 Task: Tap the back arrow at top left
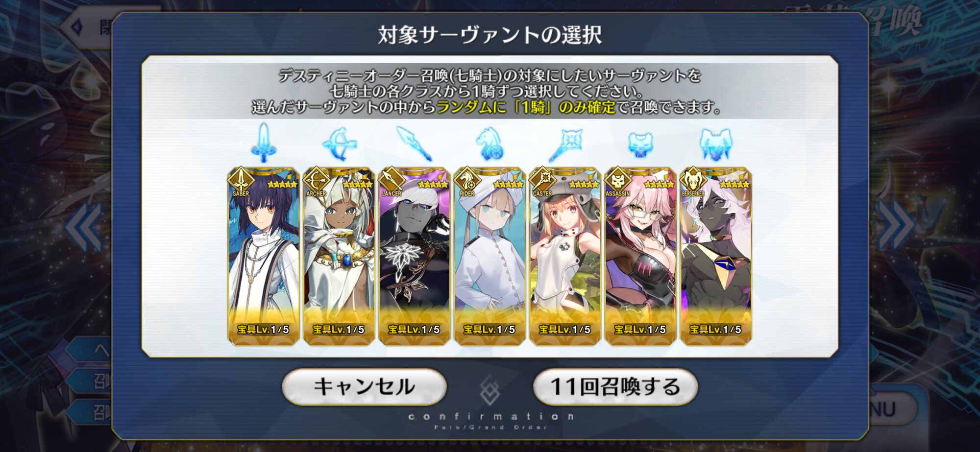(77, 27)
